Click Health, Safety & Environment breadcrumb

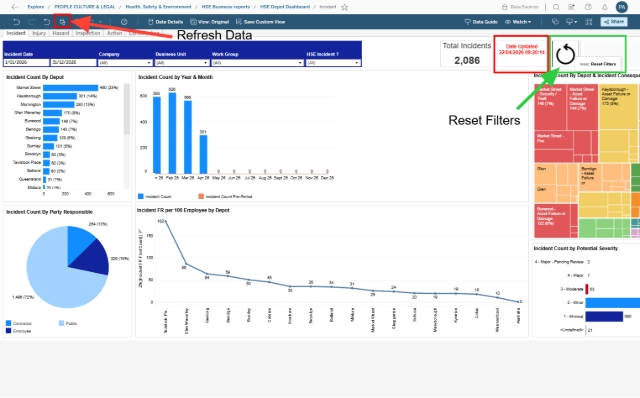(158, 7)
